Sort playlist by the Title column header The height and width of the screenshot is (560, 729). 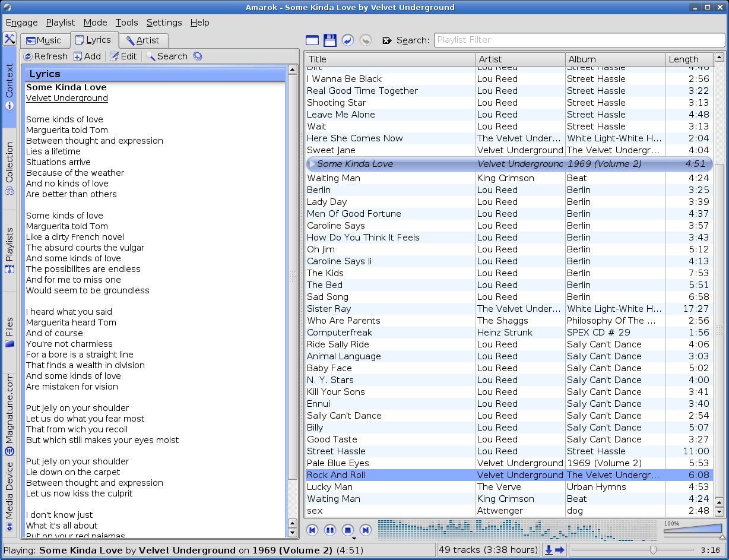(x=391, y=59)
